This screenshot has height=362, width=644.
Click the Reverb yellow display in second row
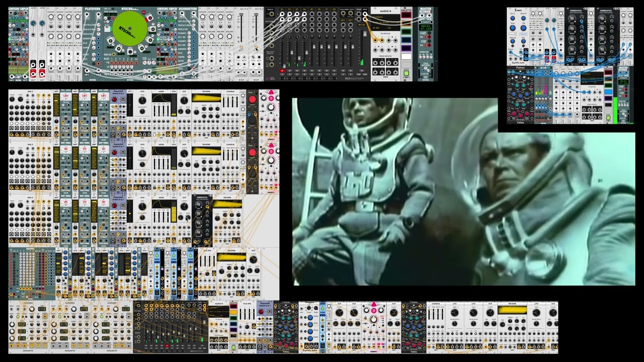206,151
